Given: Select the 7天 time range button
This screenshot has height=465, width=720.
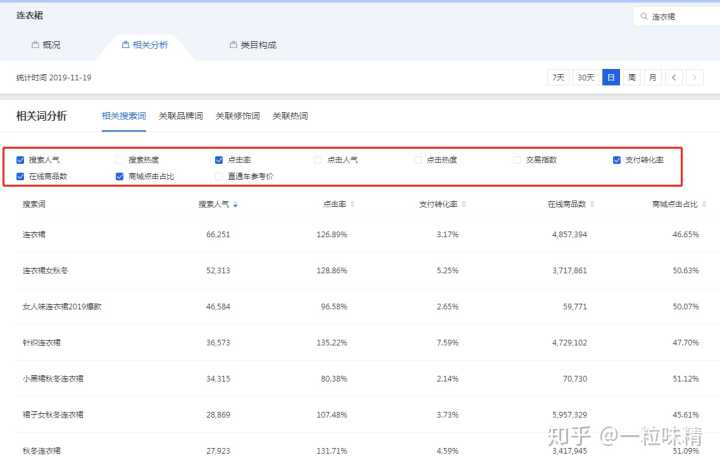Looking at the screenshot, I should pos(558,77).
